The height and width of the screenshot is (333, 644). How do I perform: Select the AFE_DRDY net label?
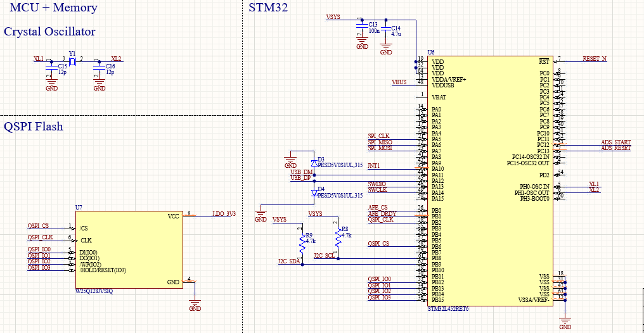382,213
